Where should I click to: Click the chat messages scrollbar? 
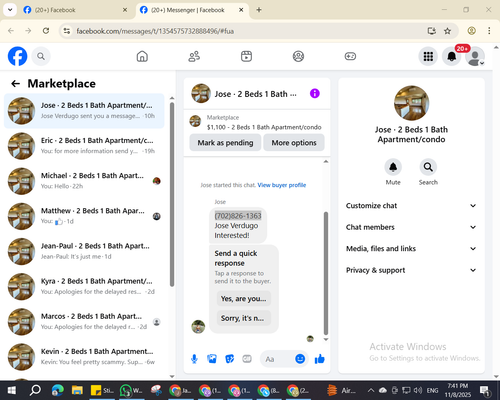(x=326, y=273)
